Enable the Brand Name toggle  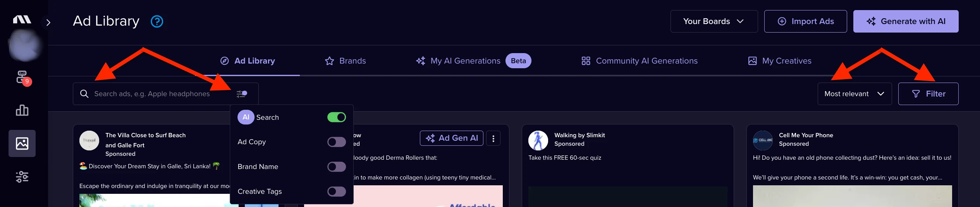click(337, 167)
